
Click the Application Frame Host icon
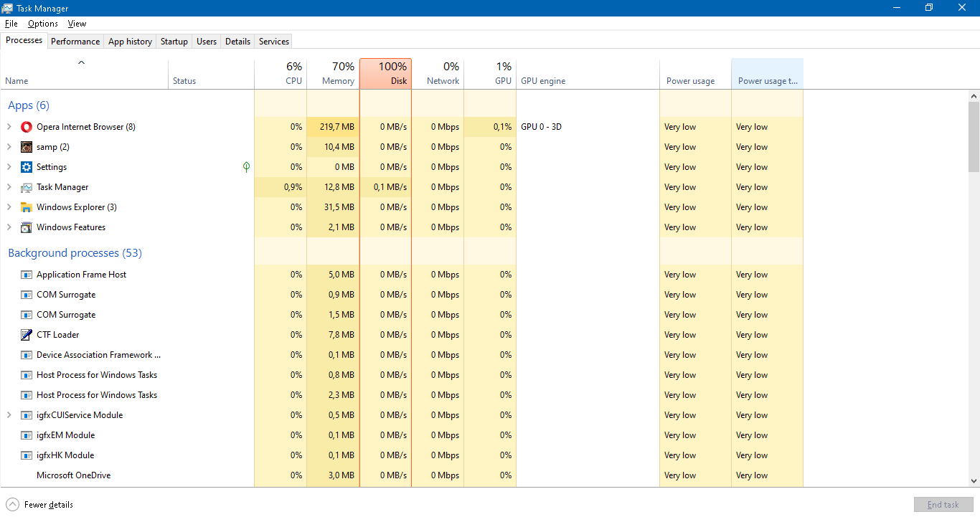coord(27,275)
